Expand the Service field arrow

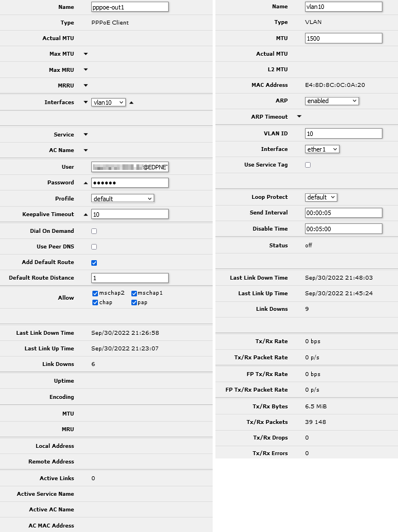tap(86, 134)
